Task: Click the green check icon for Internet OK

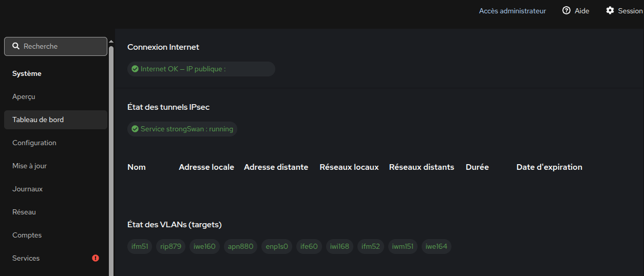Action: [x=135, y=69]
